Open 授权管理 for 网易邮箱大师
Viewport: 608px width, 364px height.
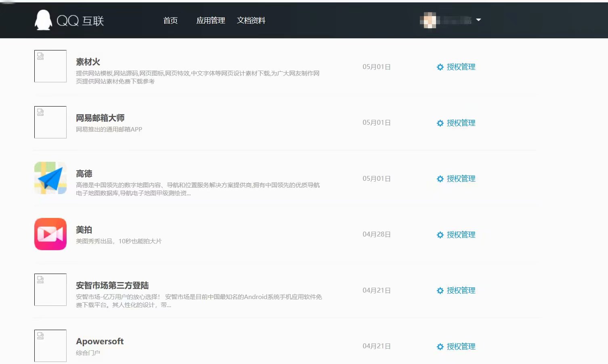(461, 123)
